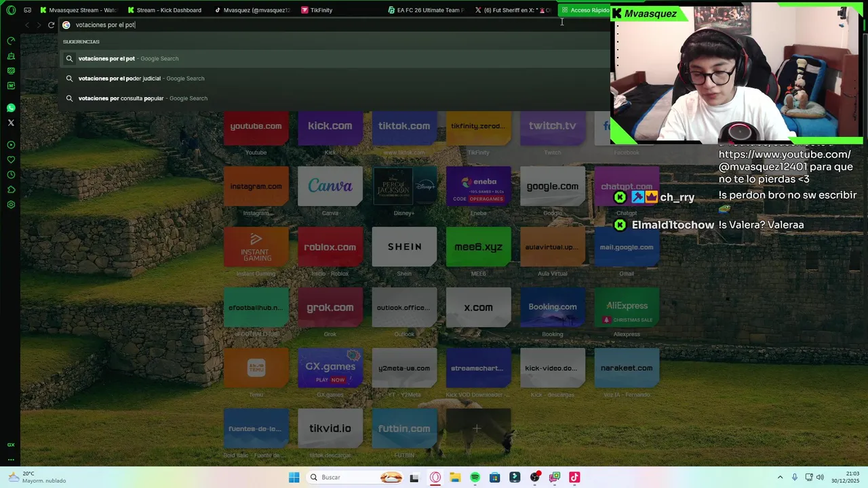Open GX Control speedometer icon in sidebar

tap(11, 41)
